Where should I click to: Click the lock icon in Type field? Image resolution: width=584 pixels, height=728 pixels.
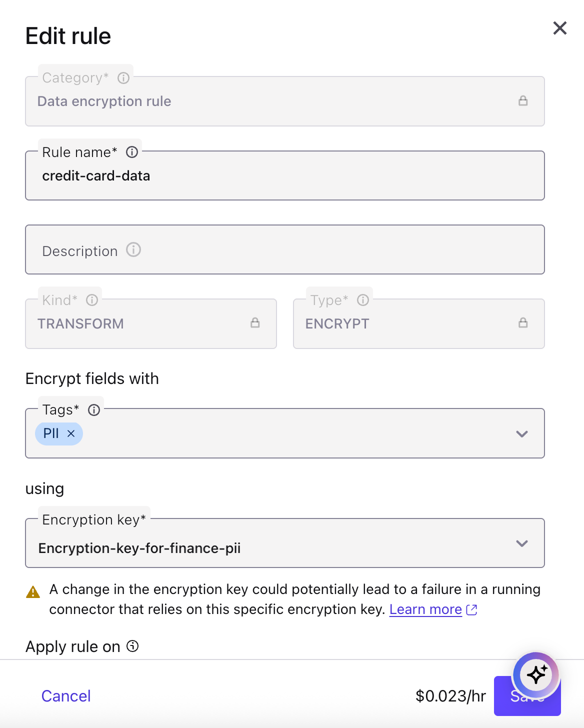pyautogui.click(x=523, y=323)
